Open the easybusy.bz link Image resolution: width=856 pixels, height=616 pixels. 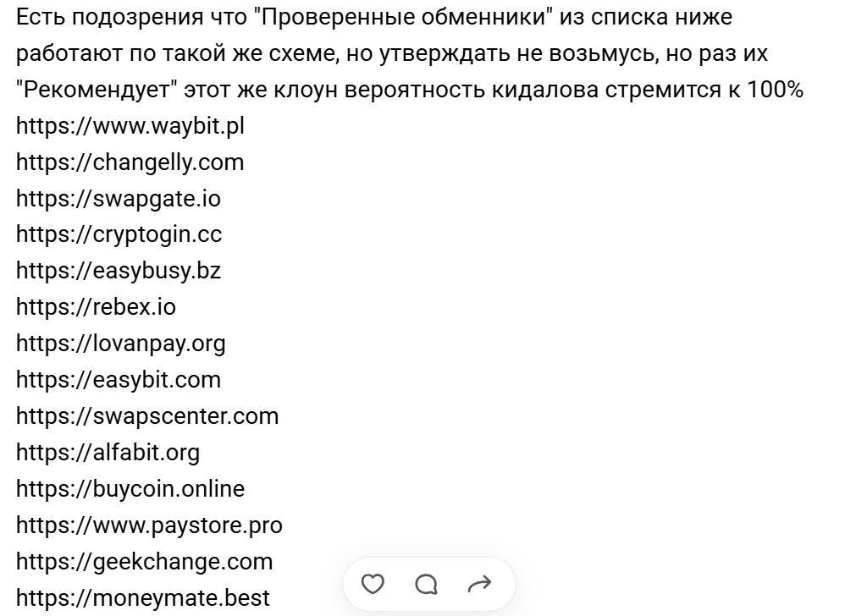[x=119, y=271]
